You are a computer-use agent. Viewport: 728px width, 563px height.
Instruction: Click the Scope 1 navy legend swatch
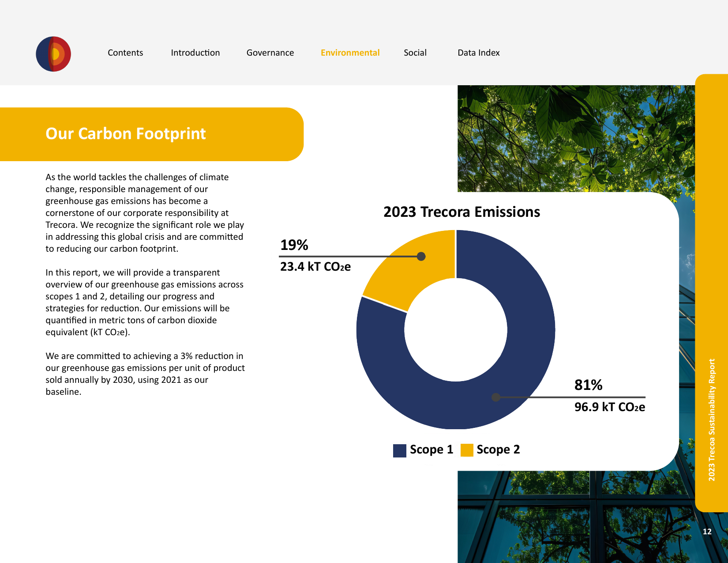click(x=400, y=450)
